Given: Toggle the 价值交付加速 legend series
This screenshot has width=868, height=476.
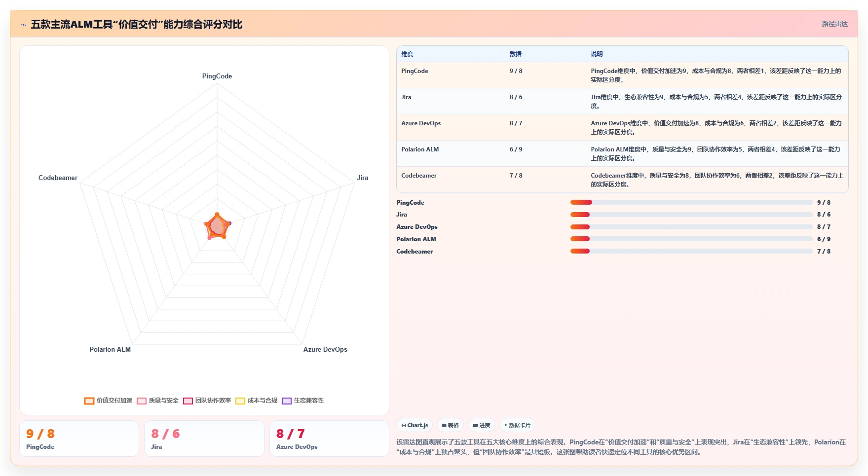Looking at the screenshot, I should click(x=108, y=401).
